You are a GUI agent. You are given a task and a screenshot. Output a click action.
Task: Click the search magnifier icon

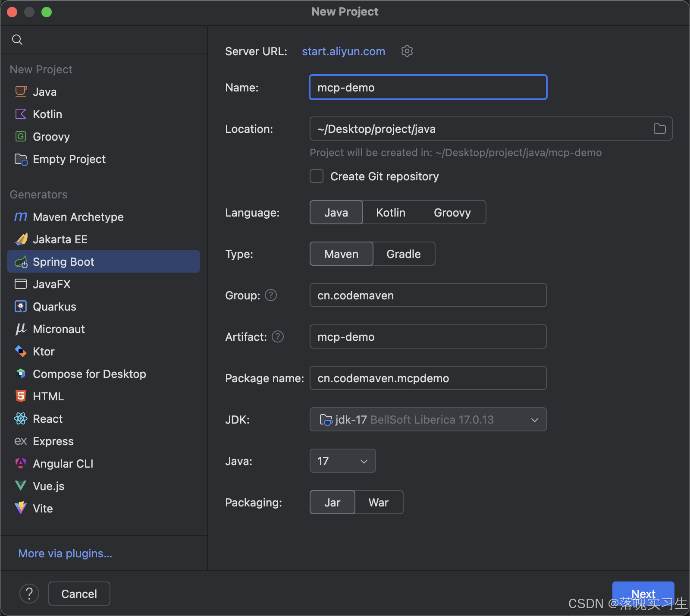17,40
